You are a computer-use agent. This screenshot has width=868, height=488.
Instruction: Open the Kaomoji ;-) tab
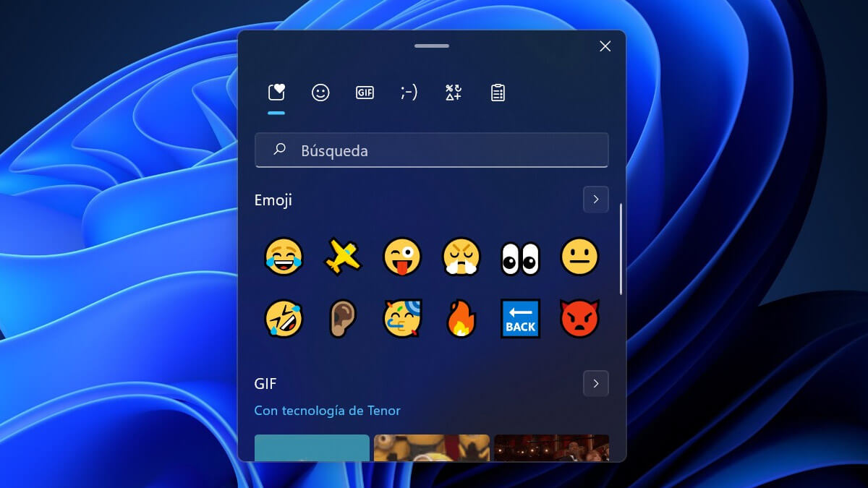tap(409, 93)
